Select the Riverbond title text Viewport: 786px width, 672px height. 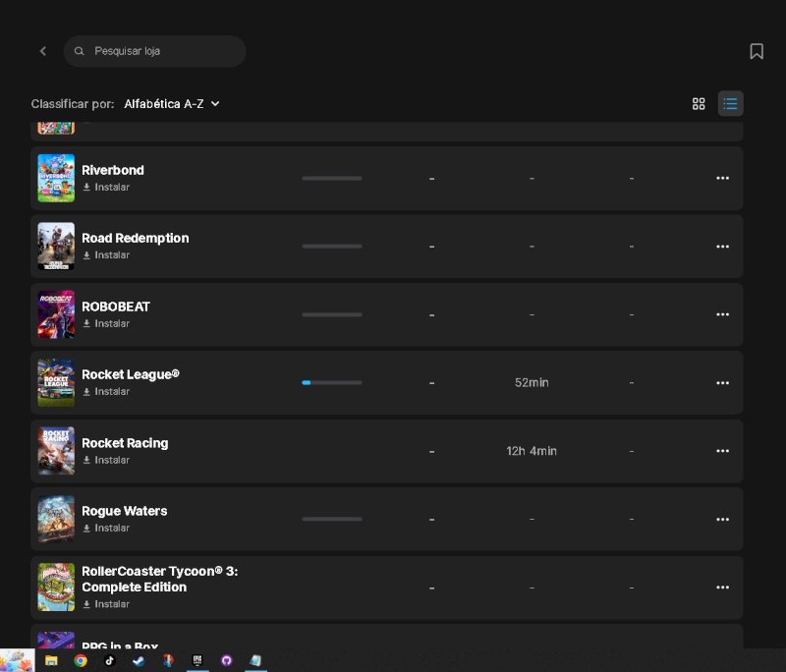113,170
